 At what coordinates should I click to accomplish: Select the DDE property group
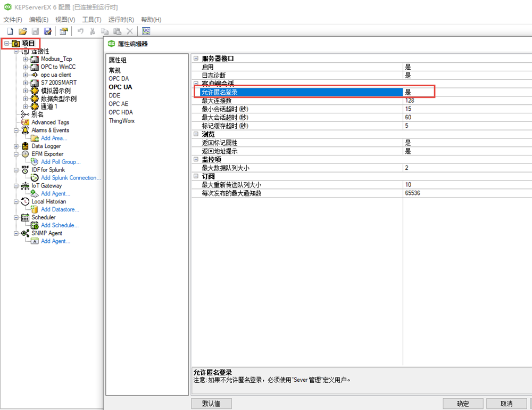tap(114, 95)
